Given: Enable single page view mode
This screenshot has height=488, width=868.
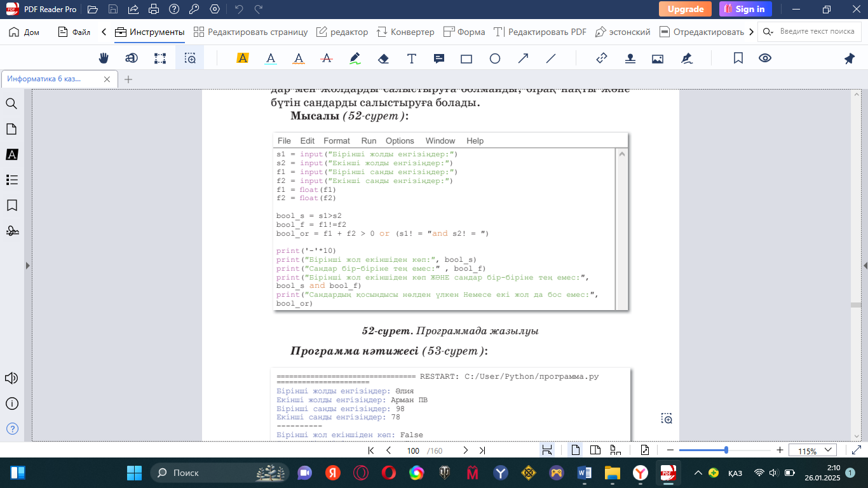Looking at the screenshot, I should (x=575, y=450).
